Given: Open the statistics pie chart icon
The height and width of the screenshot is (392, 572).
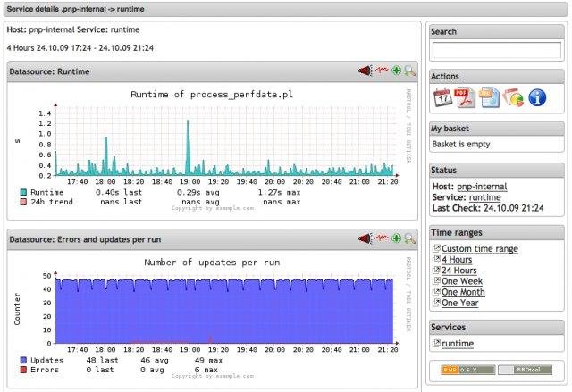Looking at the screenshot, I should point(513,97).
